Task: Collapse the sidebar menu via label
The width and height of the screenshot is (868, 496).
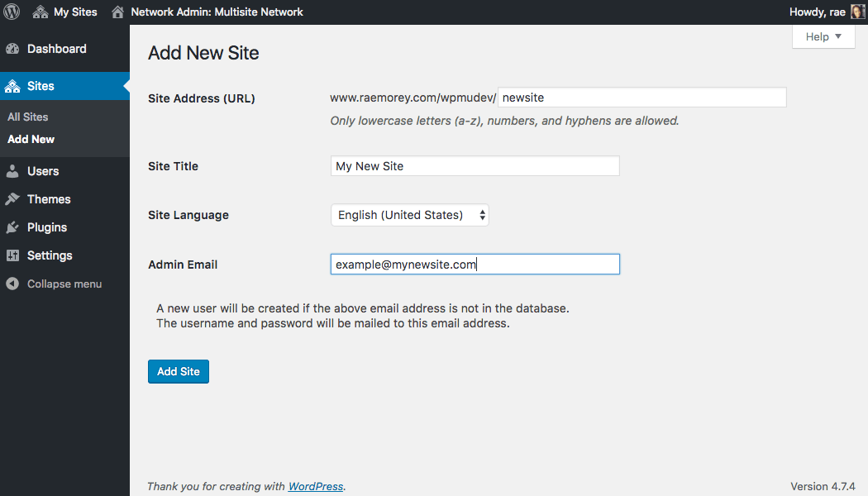Action: pyautogui.click(x=64, y=284)
